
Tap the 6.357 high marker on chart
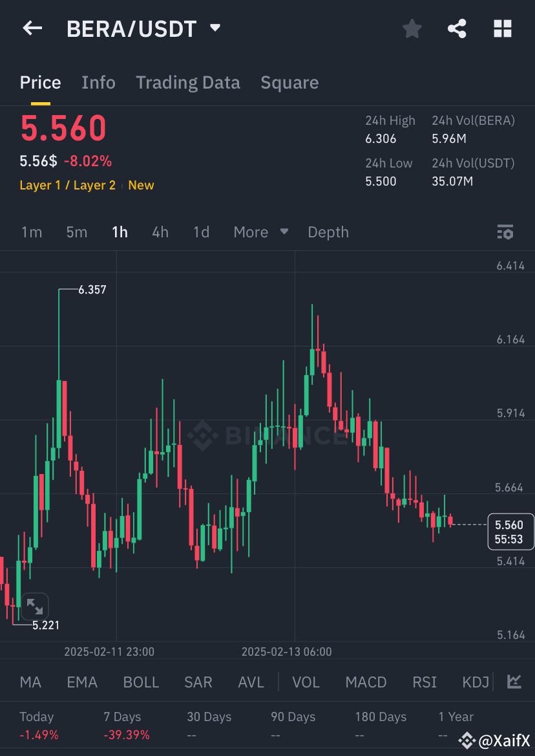tap(92, 290)
